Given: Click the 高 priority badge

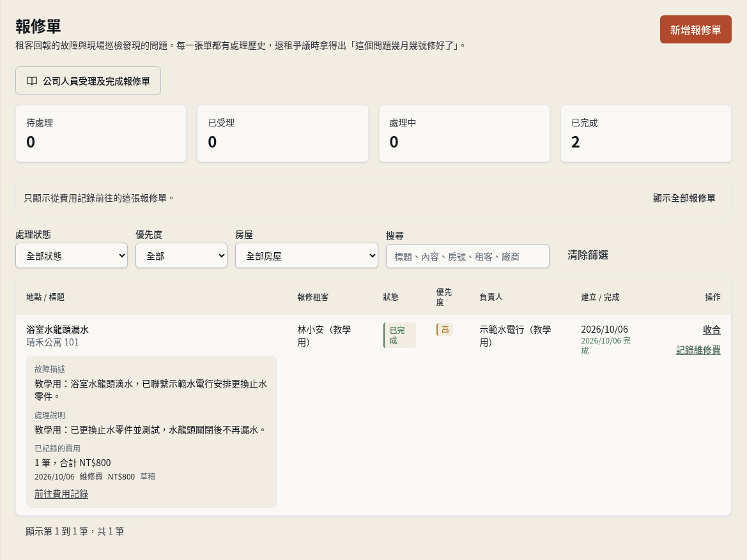Looking at the screenshot, I should [x=445, y=329].
